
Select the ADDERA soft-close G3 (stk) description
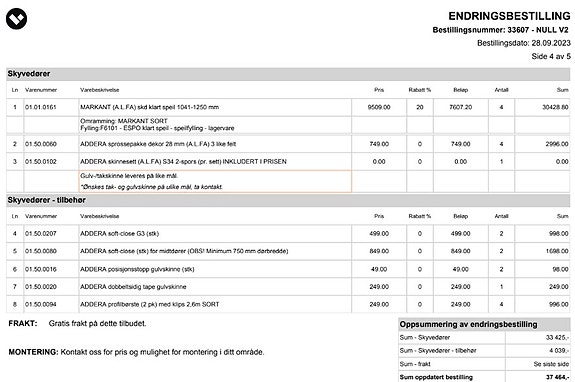point(119,234)
